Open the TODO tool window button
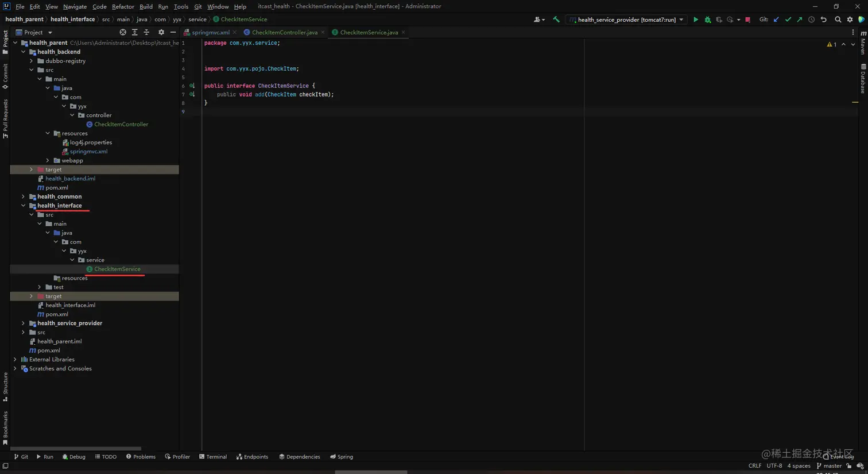The width and height of the screenshot is (868, 474). tap(106, 457)
